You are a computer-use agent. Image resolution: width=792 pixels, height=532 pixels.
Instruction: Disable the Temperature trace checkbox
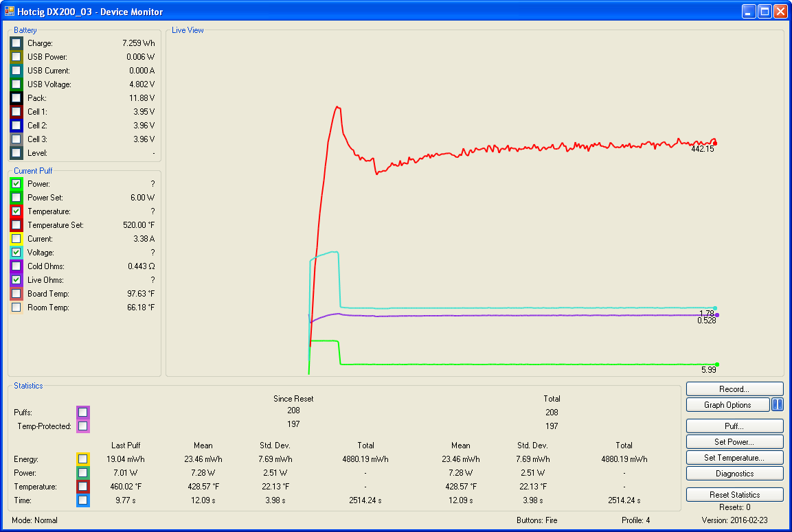[16, 211]
